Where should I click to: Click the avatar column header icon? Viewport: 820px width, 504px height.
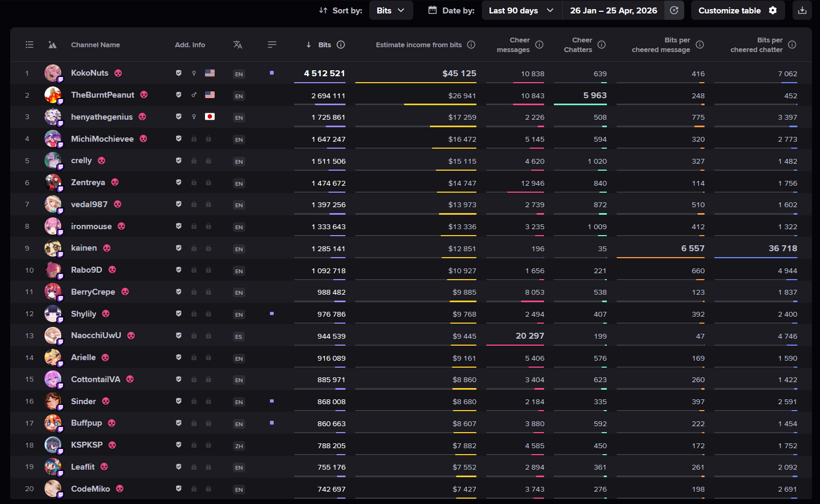coord(52,45)
